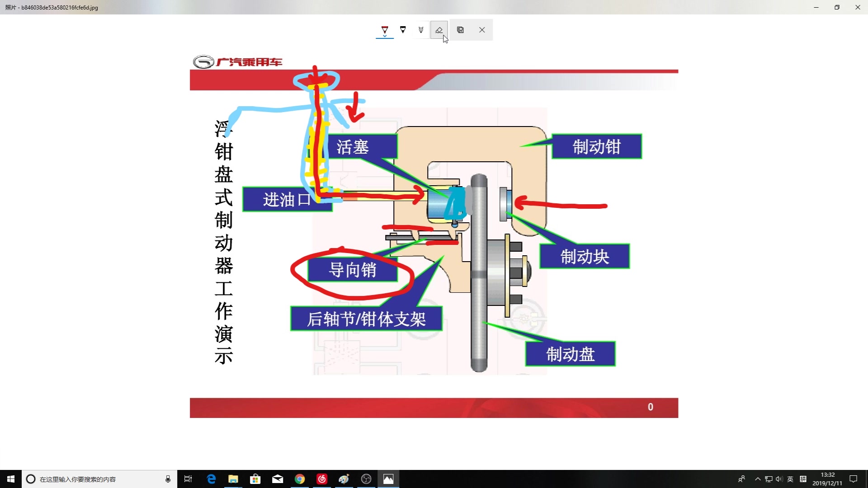Open Chrome from the taskbar
Image resolution: width=868 pixels, height=488 pixels.
pyautogui.click(x=300, y=479)
